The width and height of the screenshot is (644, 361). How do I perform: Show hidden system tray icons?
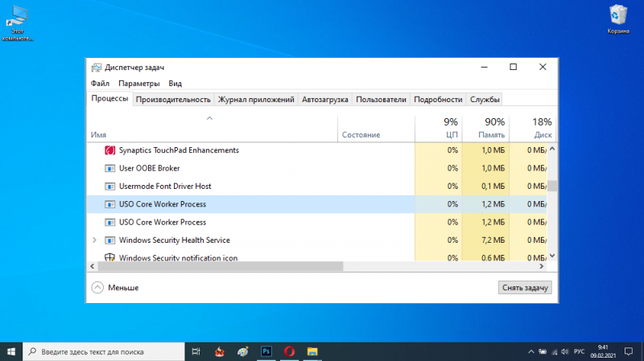[x=531, y=351]
